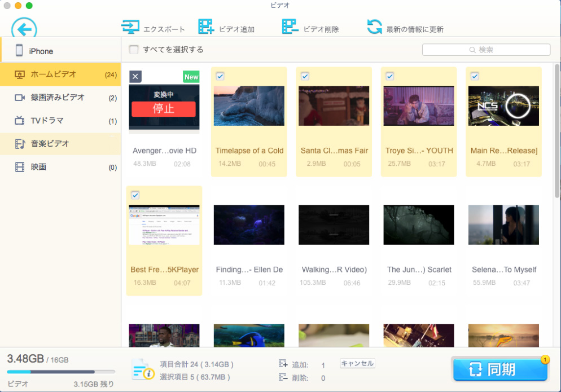This screenshot has height=392, width=561.
Task: Click the TV Drama (TVドラマ) icon
Action: pos(20,121)
